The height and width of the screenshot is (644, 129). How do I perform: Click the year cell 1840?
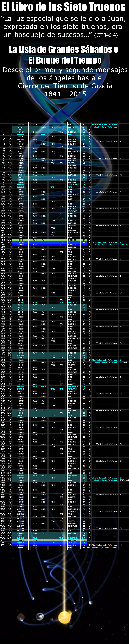[x=20, y=124]
